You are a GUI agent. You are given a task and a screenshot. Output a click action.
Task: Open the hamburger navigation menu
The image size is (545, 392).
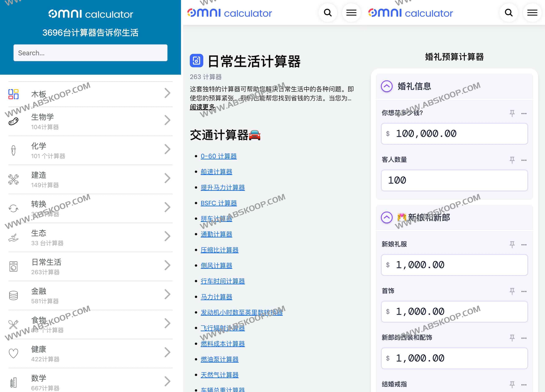tap(532, 13)
